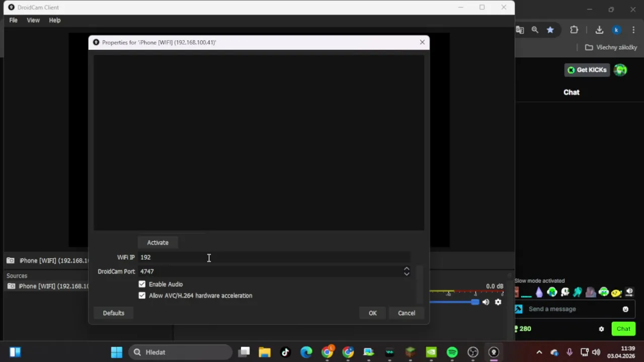Confirm properties with OK button

pyautogui.click(x=372, y=313)
